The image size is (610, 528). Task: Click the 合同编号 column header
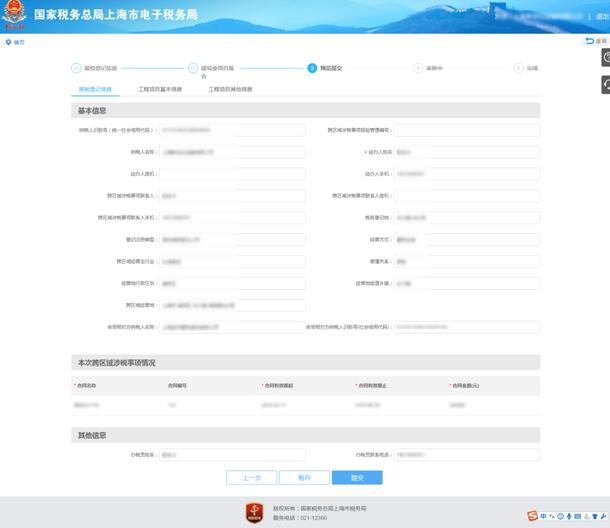point(177,386)
